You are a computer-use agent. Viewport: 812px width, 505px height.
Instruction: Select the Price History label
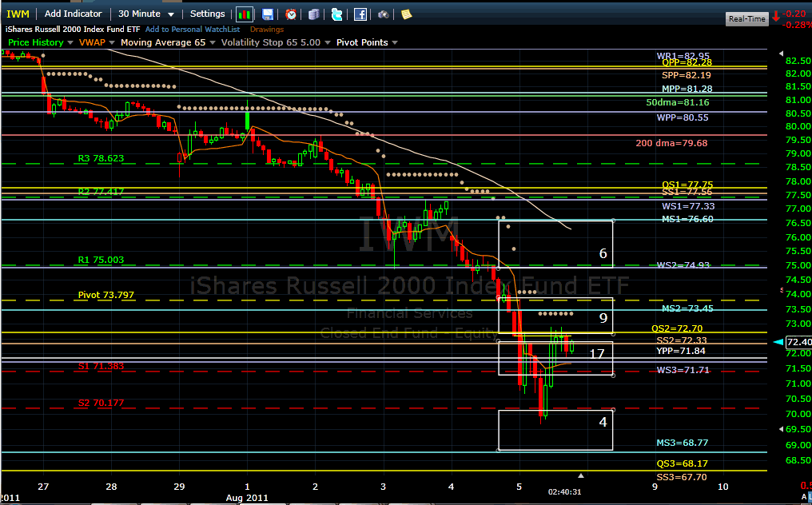pyautogui.click(x=36, y=42)
